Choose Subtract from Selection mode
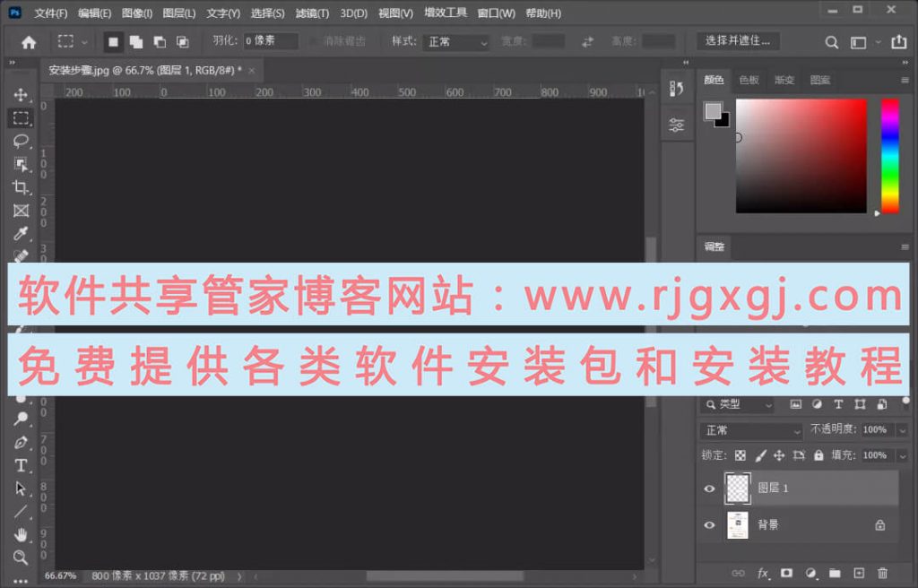The height and width of the screenshot is (588, 918). (x=160, y=41)
